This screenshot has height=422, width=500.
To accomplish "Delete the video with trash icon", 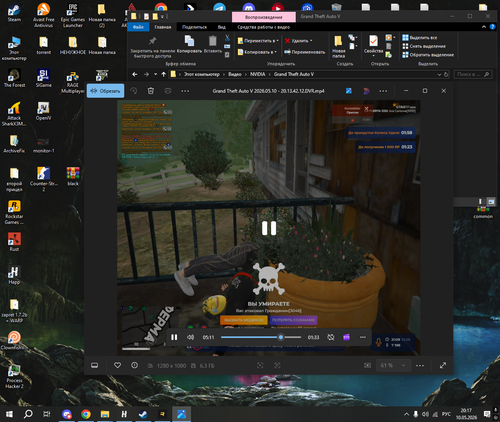I will coord(151,91).
